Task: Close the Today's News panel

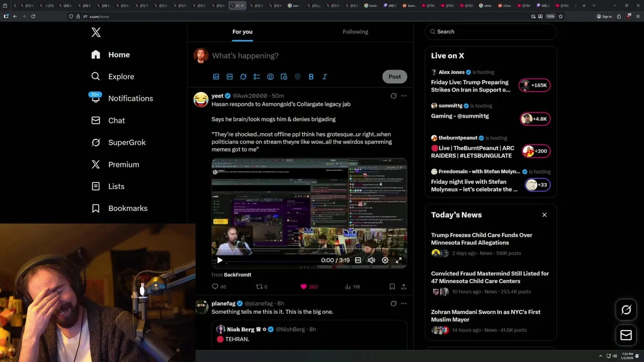Action: coord(544,215)
